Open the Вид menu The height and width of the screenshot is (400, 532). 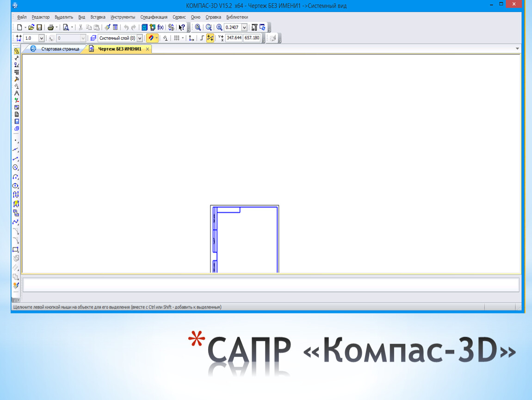(82, 17)
